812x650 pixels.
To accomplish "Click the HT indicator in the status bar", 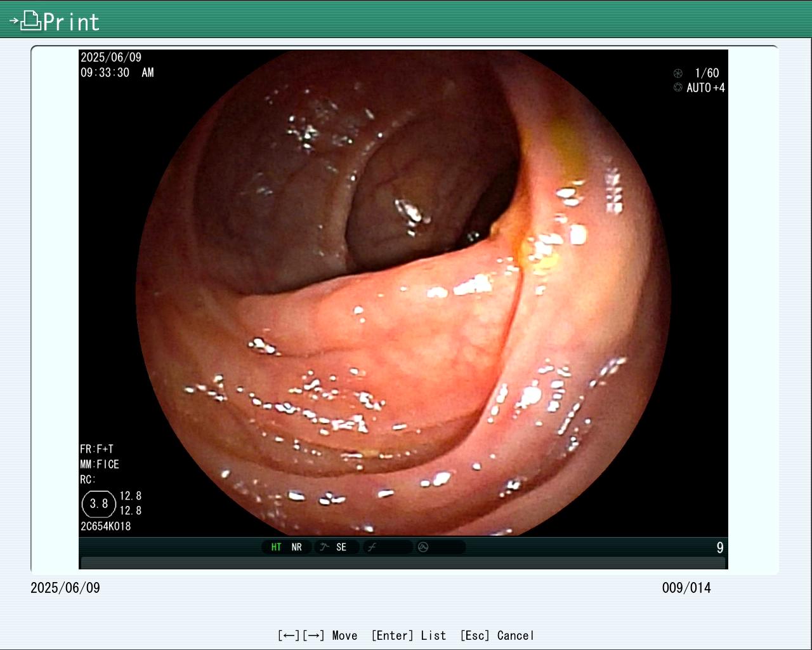I will [x=276, y=547].
